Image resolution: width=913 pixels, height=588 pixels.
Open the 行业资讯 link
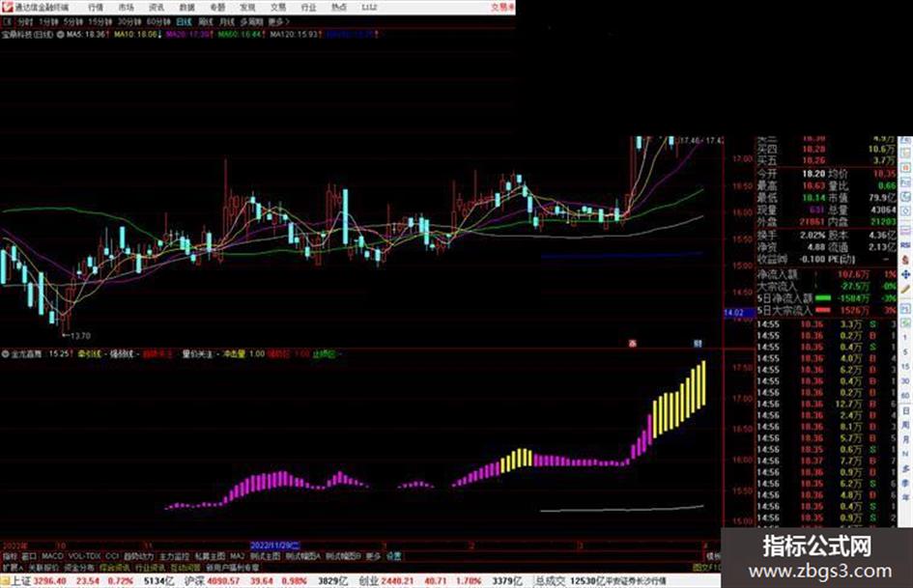[150, 567]
